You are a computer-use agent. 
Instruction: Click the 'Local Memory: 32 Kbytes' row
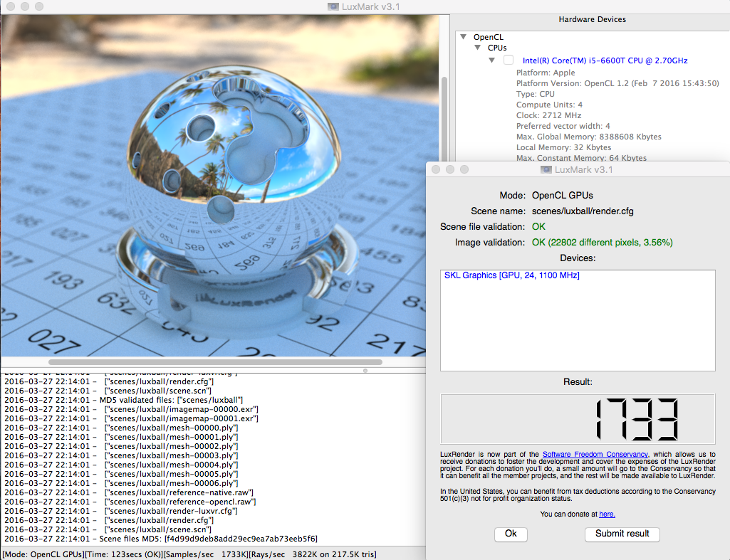click(563, 147)
